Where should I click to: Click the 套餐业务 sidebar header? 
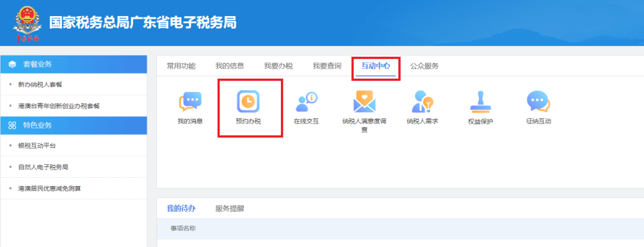click(73, 64)
